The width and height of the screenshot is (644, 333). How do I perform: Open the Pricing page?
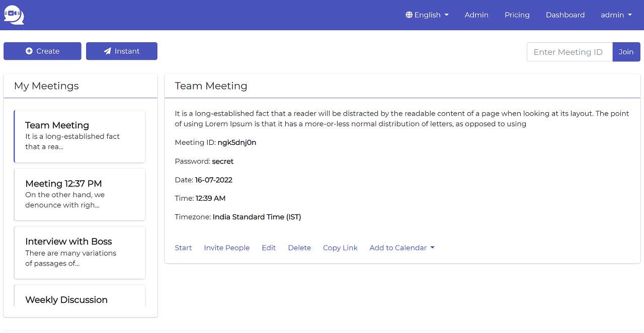click(517, 15)
